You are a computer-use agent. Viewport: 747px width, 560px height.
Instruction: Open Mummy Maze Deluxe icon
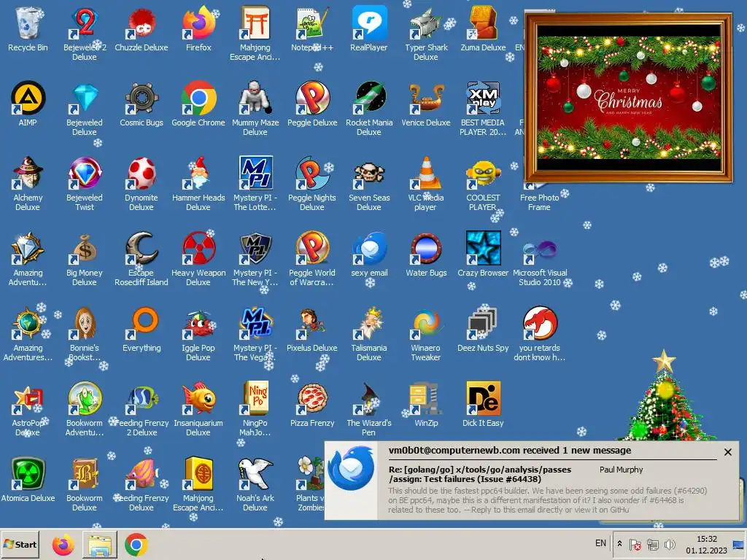coord(255,108)
